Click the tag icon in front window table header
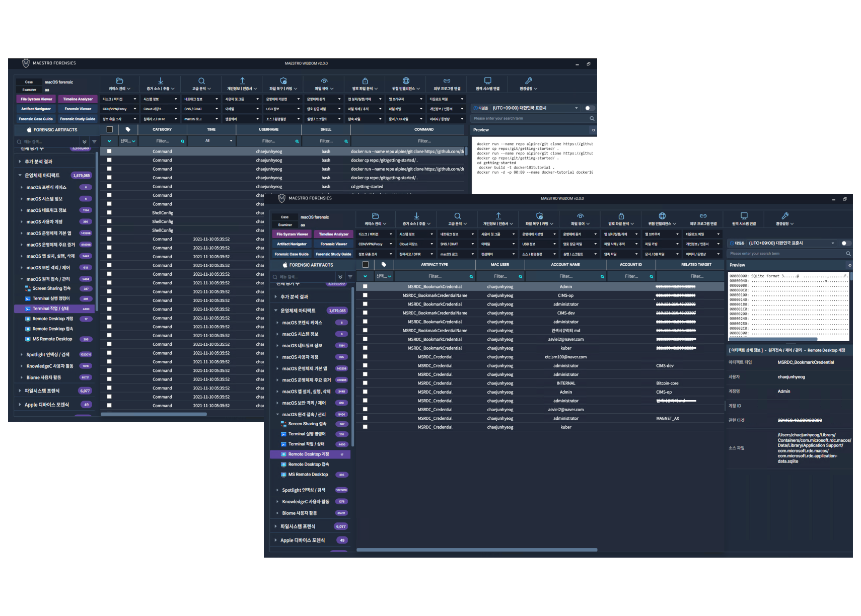Image resolution: width=861 pixels, height=616 pixels. [384, 264]
